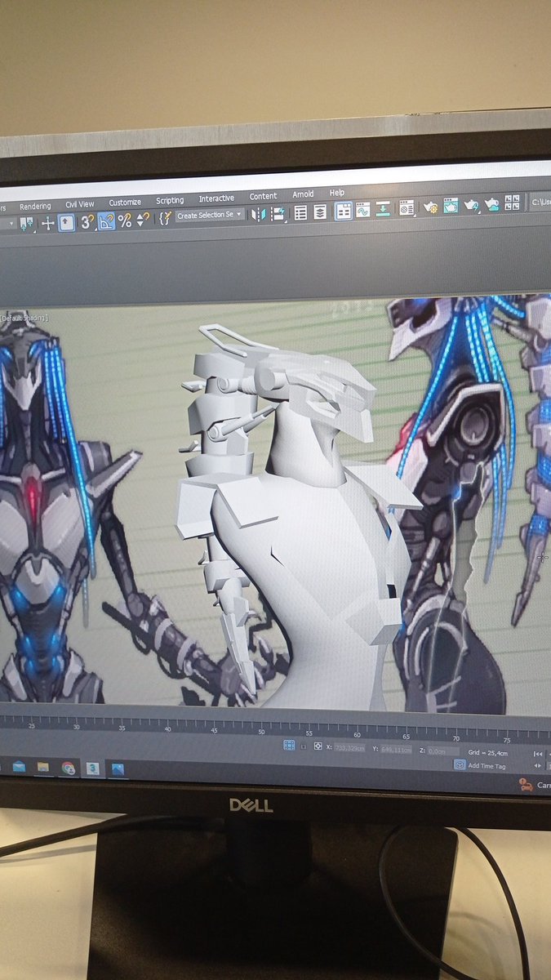Switch to 3ds Max taskbar icon

93,768
